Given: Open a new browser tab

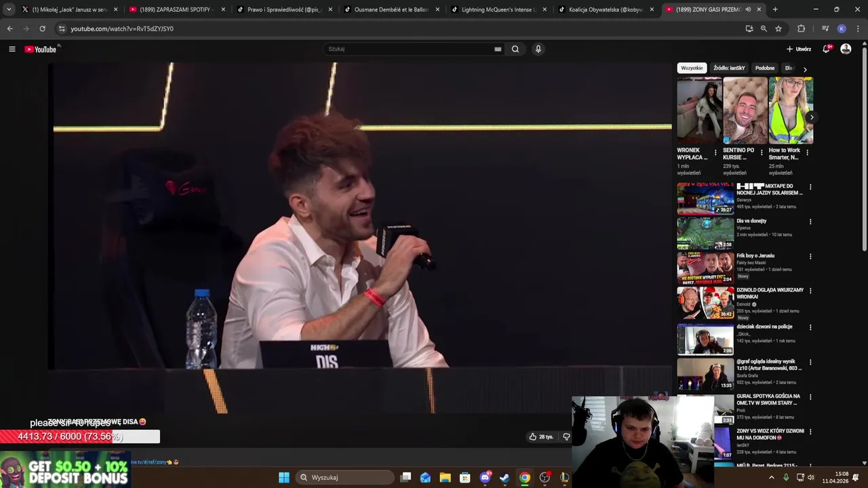Looking at the screenshot, I should [775, 9].
